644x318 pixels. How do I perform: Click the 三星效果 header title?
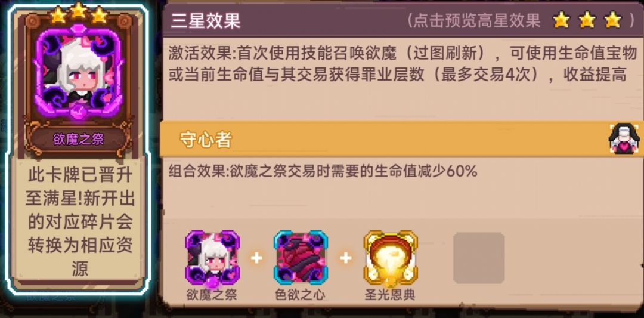tap(205, 20)
